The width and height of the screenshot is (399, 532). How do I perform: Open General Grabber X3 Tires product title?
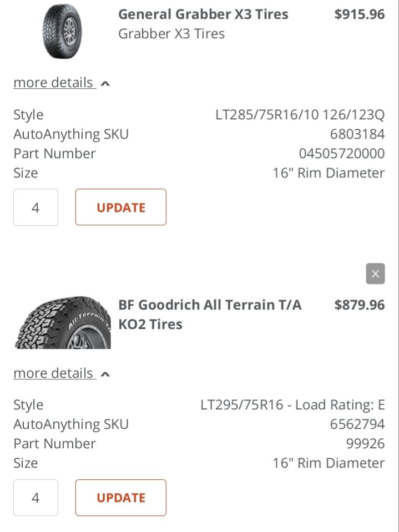click(x=203, y=14)
